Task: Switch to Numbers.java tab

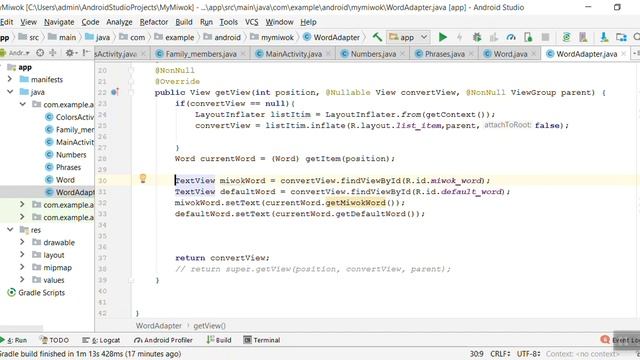Action: [373, 54]
